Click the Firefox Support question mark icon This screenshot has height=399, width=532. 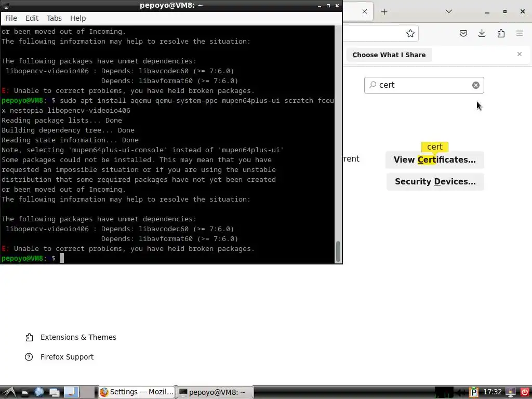click(29, 357)
